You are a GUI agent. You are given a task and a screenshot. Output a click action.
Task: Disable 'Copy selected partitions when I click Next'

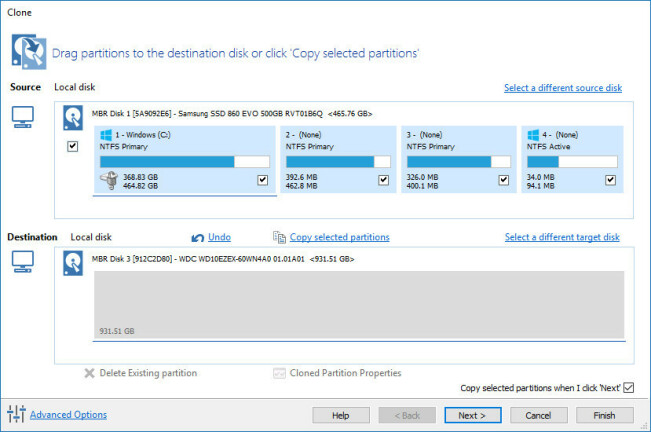(628, 388)
